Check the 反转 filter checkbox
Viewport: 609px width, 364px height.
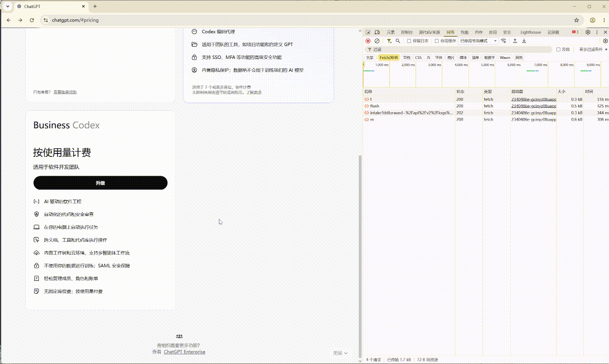click(559, 49)
